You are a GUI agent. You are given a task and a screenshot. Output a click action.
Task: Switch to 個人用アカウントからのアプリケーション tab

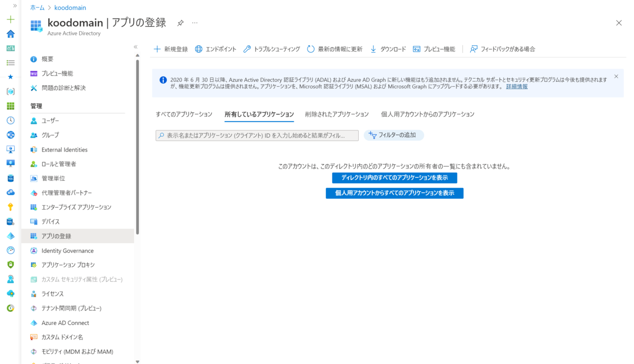tap(427, 114)
